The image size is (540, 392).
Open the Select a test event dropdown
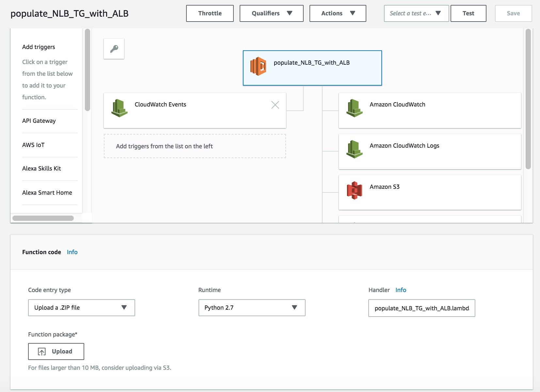[x=416, y=13]
